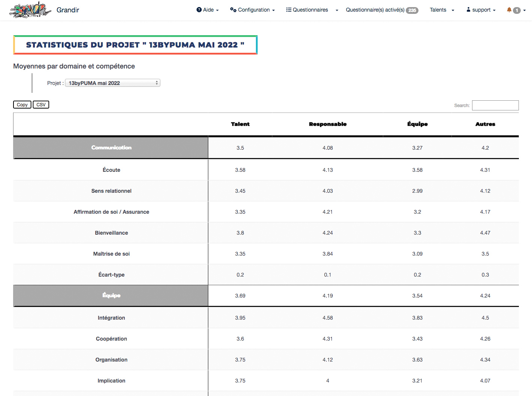Export the table with CSV button
This screenshot has height=396, width=532.
[x=41, y=105]
